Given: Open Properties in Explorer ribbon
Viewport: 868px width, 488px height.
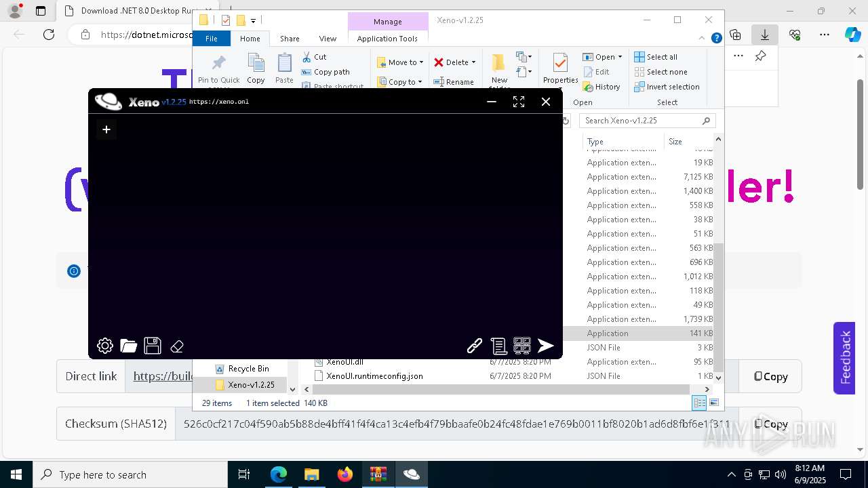Looking at the screenshot, I should coord(560,68).
